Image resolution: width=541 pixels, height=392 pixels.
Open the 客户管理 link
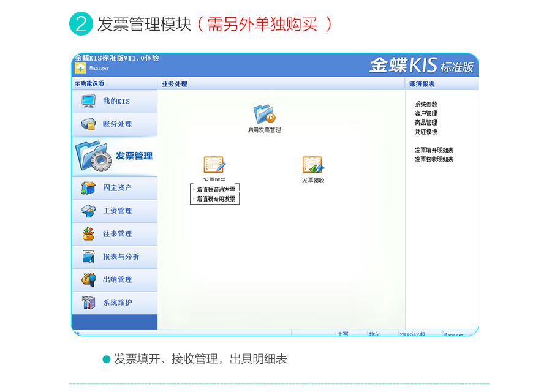point(426,114)
